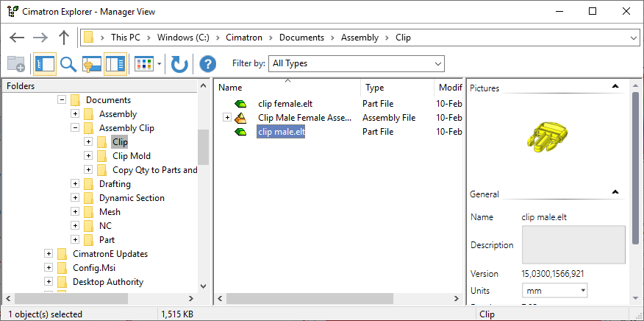Screen dimensions: 644x321
Task: Open the view style dropdown arrow
Action: 159,64
